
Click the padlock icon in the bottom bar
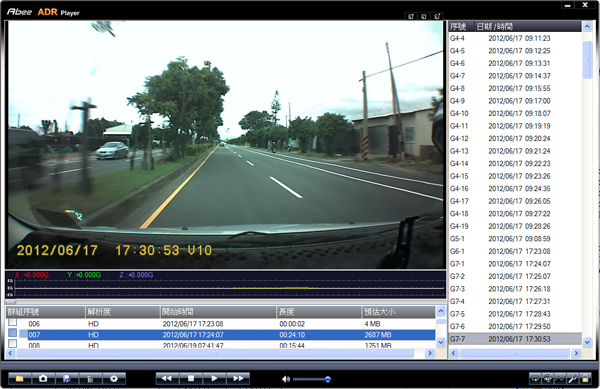(585, 379)
